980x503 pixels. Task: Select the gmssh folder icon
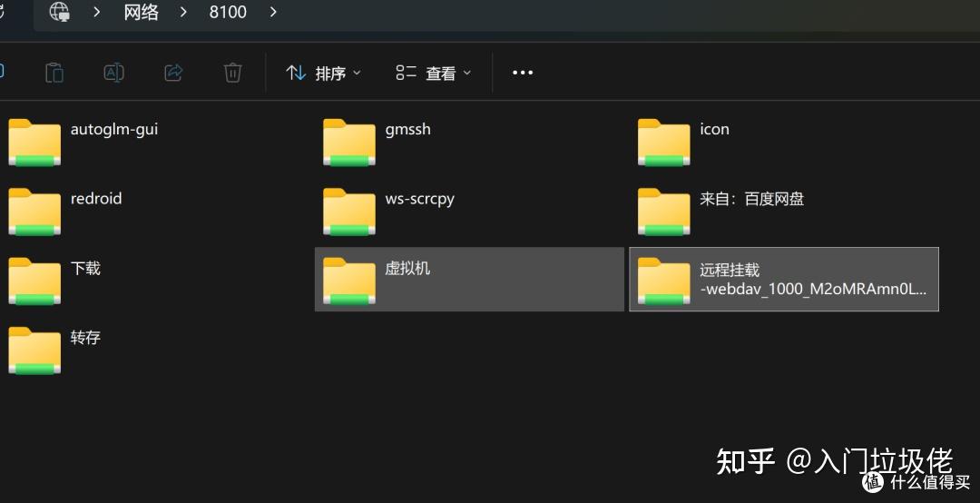click(348, 142)
